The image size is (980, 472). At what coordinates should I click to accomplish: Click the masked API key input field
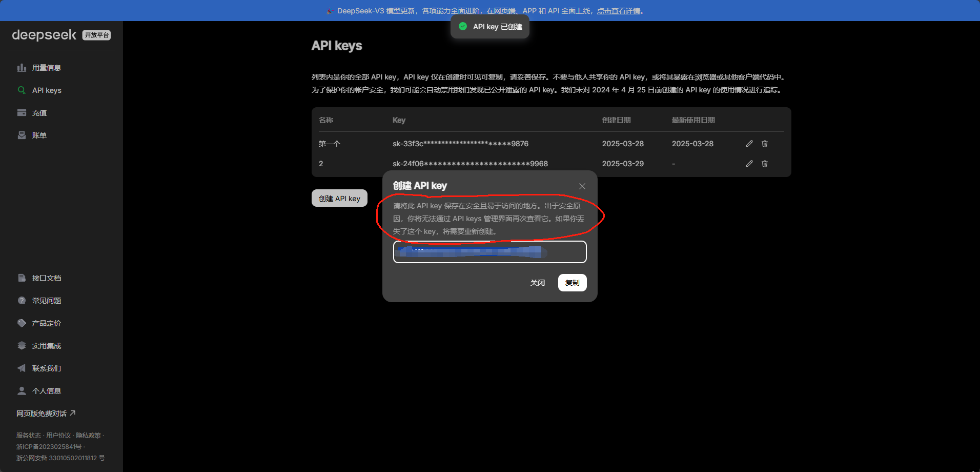coord(489,252)
